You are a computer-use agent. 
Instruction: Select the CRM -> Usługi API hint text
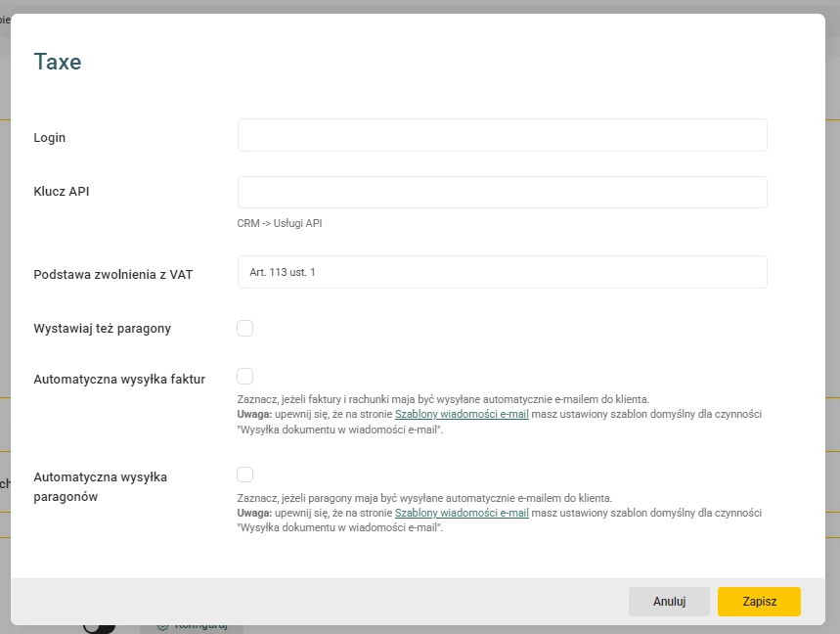(280, 223)
